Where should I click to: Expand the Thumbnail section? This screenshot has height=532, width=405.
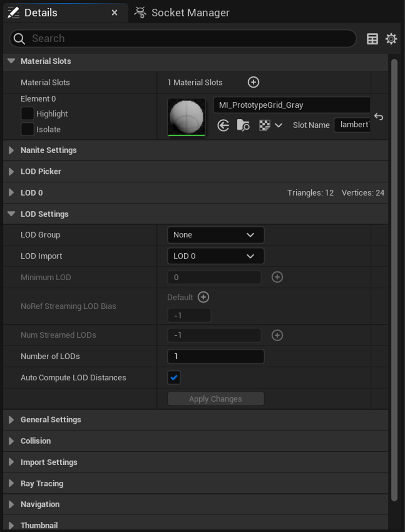11,525
